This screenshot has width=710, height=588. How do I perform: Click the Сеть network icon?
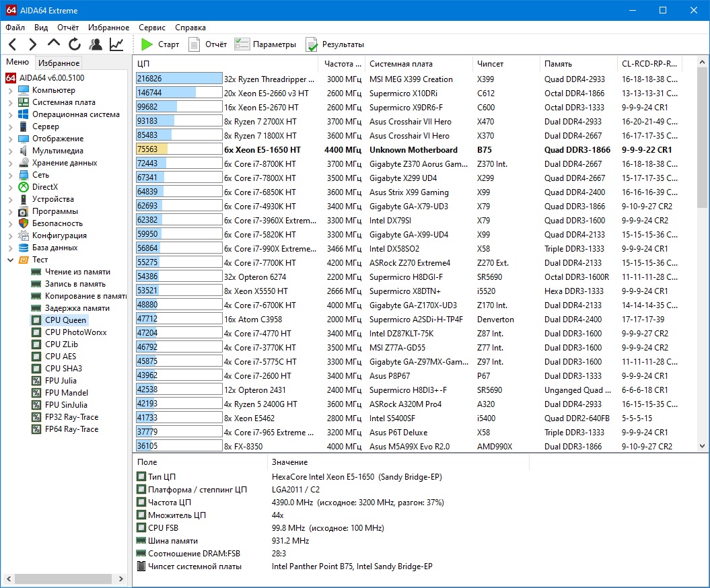(24, 175)
